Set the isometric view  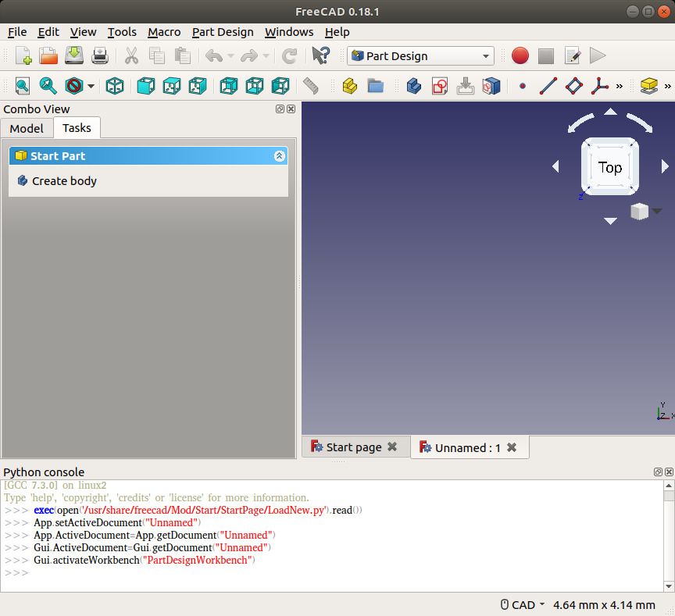[115, 86]
